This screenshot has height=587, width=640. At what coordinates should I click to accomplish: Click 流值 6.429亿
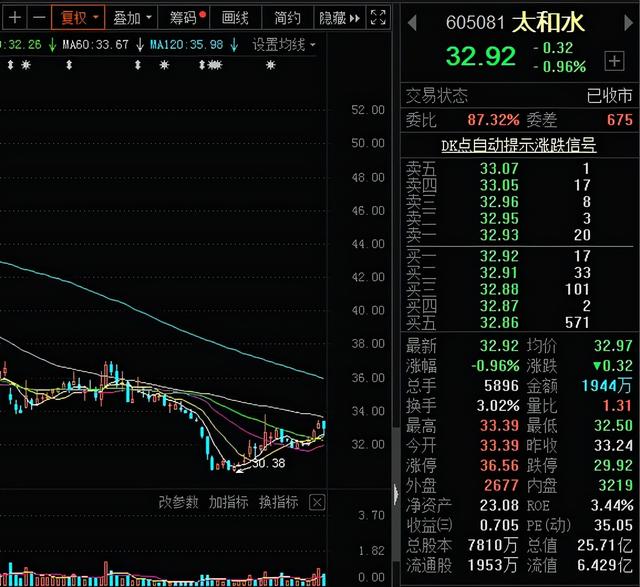605,565
